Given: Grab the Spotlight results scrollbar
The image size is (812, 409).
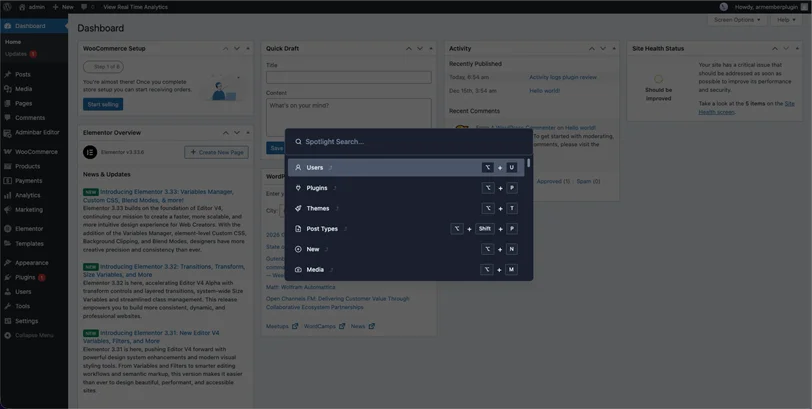Looking at the screenshot, I should coord(528,163).
